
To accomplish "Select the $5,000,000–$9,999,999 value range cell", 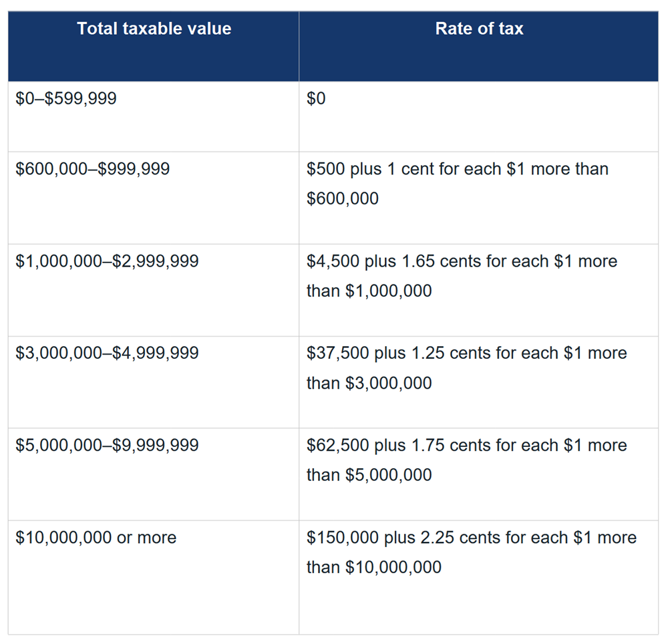I will [108, 445].
